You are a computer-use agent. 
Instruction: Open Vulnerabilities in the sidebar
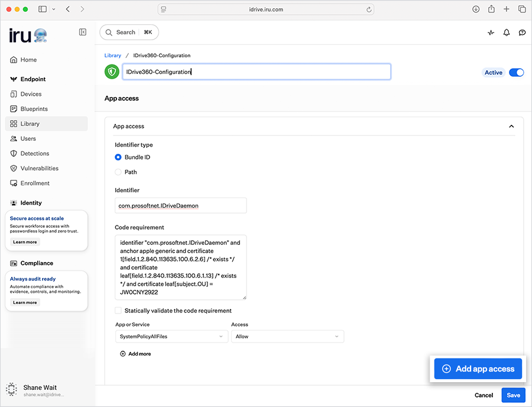[47, 169]
